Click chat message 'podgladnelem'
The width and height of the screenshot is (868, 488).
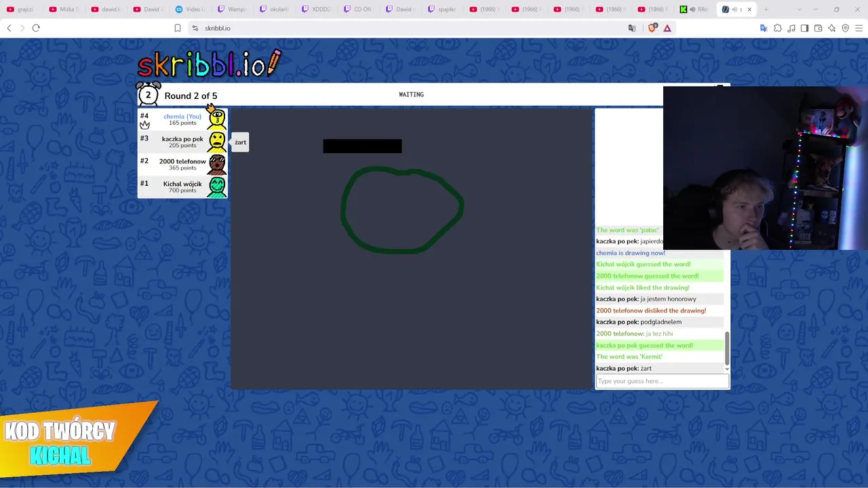coord(661,322)
